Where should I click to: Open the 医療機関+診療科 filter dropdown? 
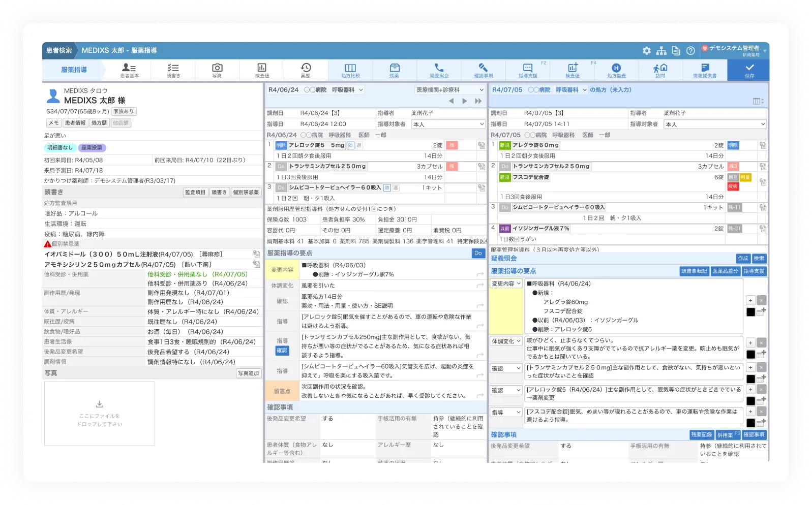coord(449,90)
